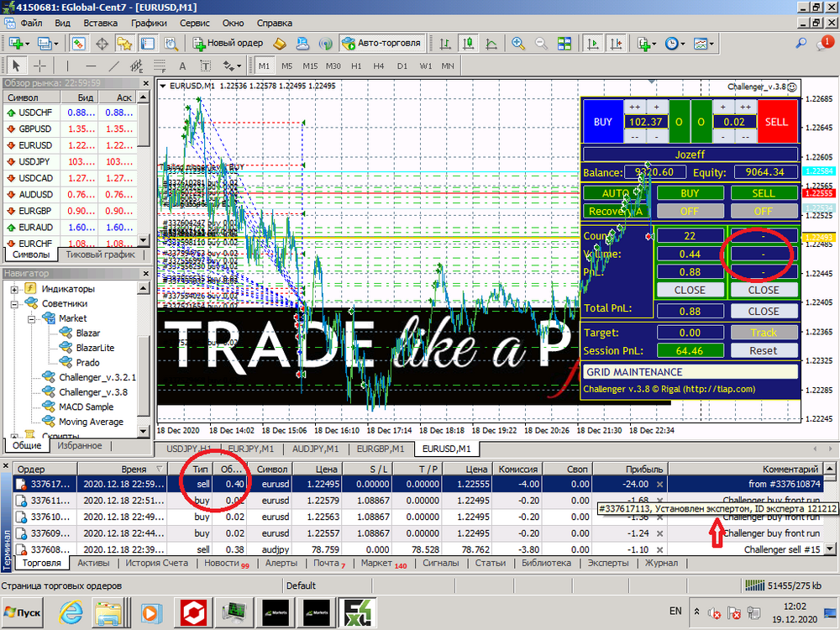Expand the Индикаторы tree node
The image size is (840, 630).
[x=14, y=289]
